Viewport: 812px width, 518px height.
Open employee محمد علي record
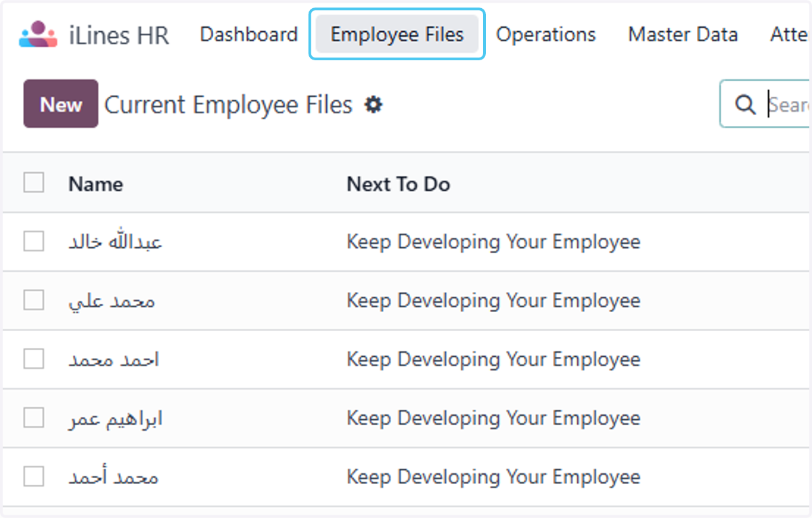pos(112,301)
